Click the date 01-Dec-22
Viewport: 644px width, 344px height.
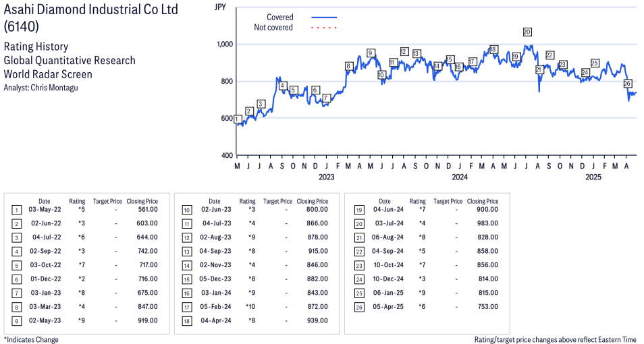[x=46, y=279]
